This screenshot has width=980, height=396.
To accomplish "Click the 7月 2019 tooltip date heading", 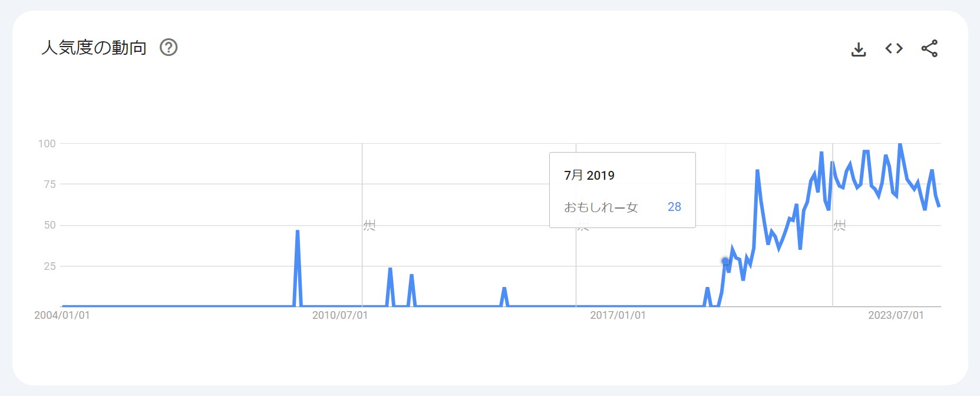I will 589,176.
